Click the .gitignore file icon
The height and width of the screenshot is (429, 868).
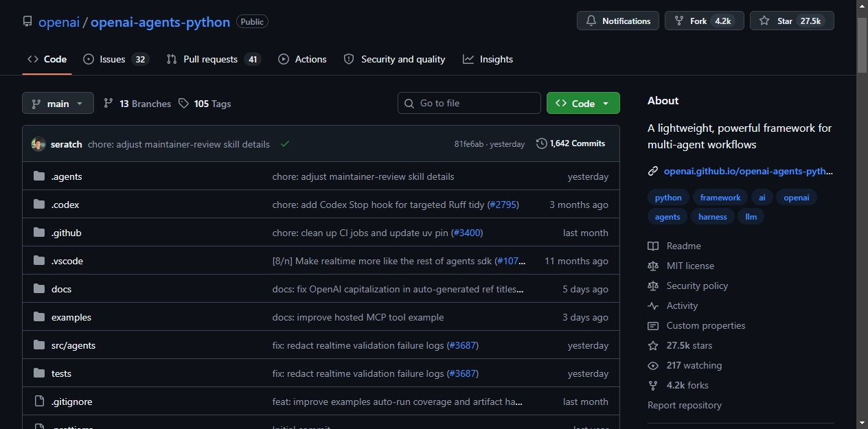38,402
